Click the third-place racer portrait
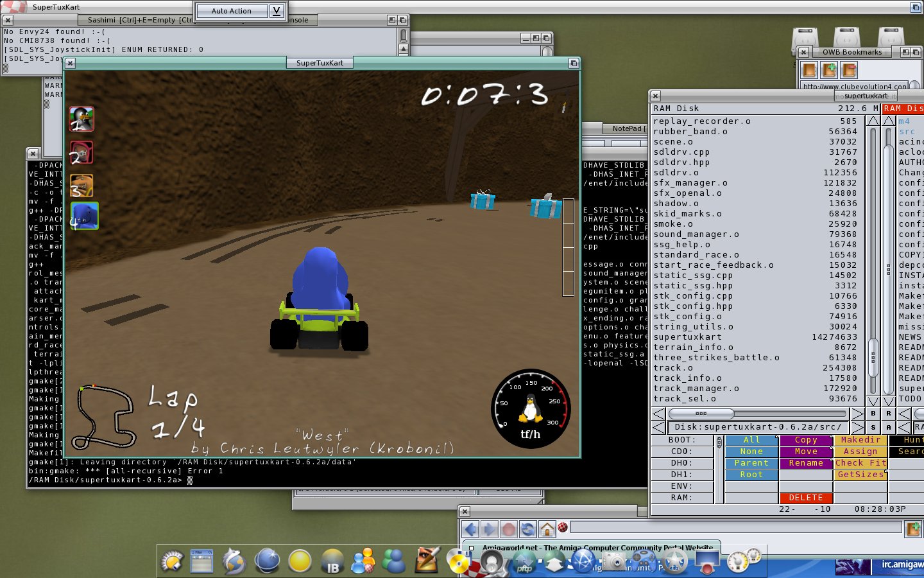This screenshot has width=924, height=578. [x=81, y=186]
